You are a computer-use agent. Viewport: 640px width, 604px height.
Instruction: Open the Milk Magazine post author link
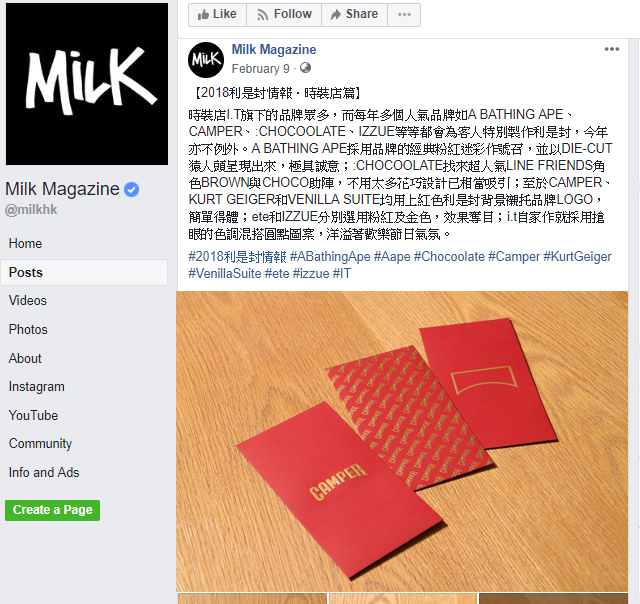(274, 50)
